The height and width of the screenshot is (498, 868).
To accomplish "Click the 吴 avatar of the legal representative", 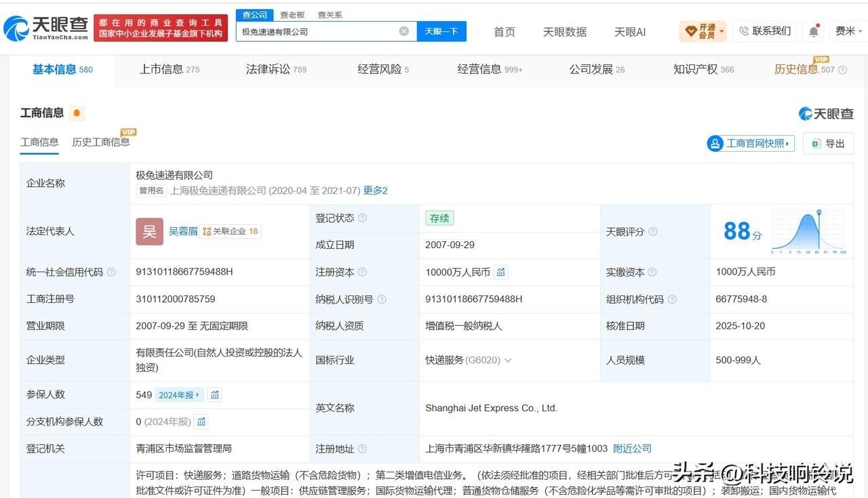I will pos(149,231).
